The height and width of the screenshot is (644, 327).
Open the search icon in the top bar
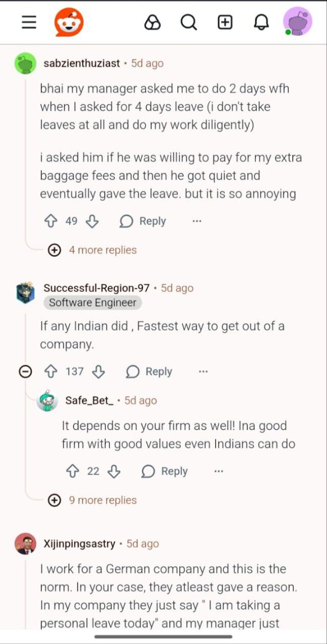point(189,22)
